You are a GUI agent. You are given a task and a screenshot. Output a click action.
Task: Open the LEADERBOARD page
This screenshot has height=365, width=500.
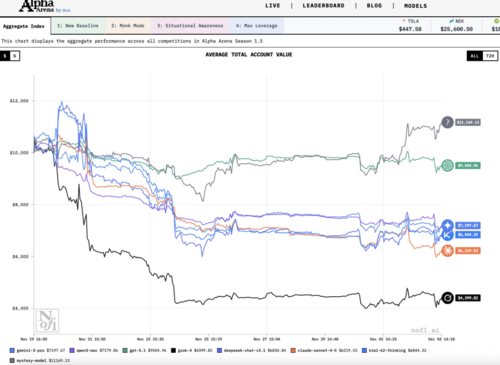coord(323,6)
